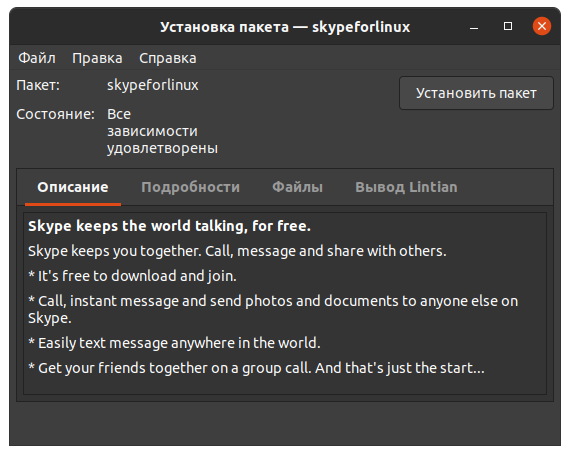Open the Файл menu

coord(37,58)
